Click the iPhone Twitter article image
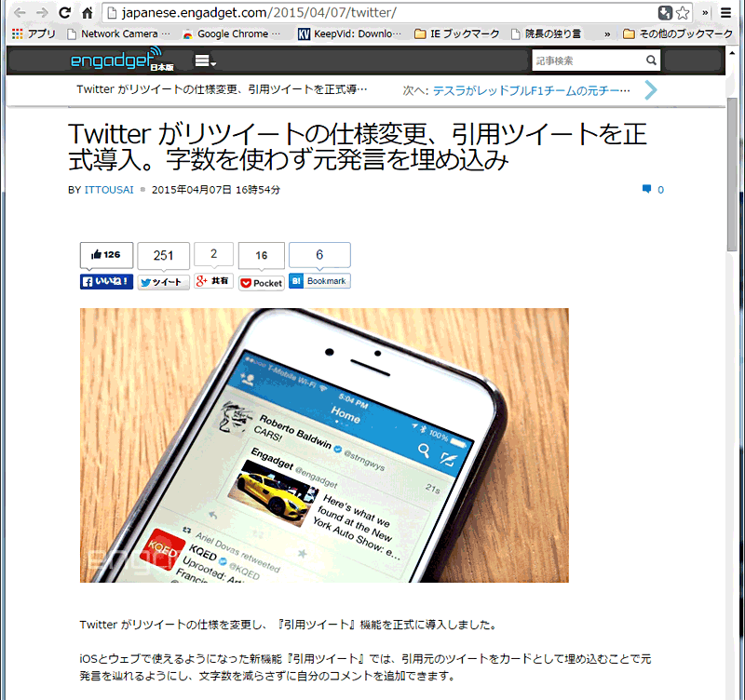Viewport: 745px width, 700px height. [324, 446]
